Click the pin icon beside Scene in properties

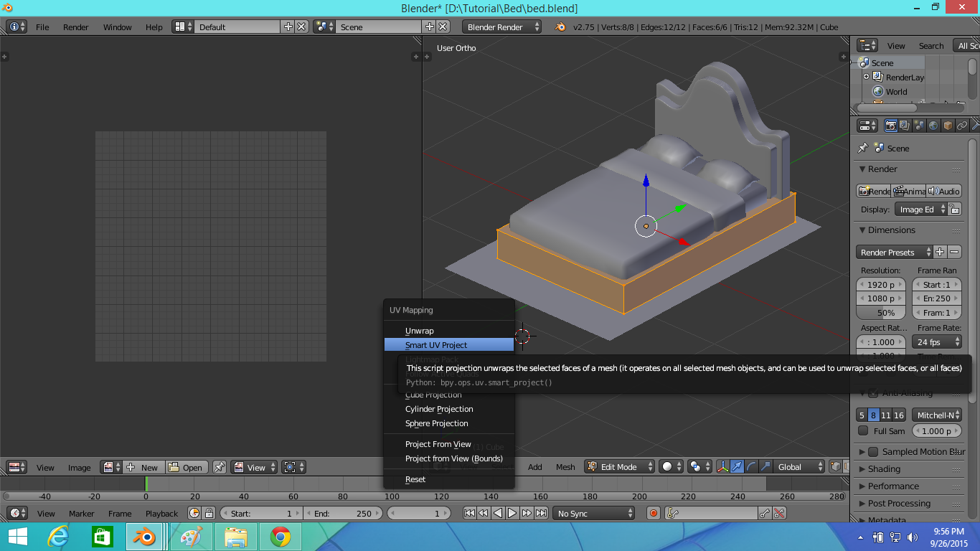coord(863,149)
